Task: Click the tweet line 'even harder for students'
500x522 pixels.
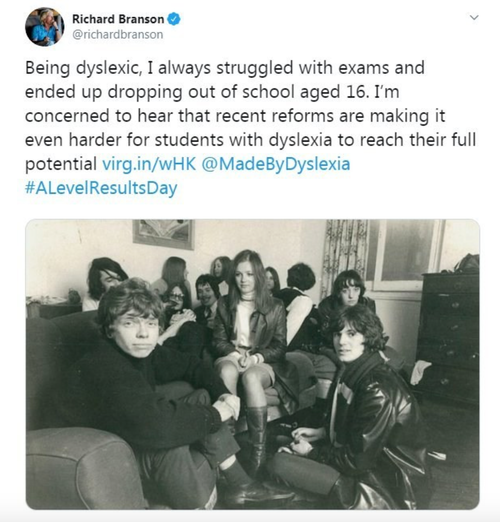Action: point(250,140)
